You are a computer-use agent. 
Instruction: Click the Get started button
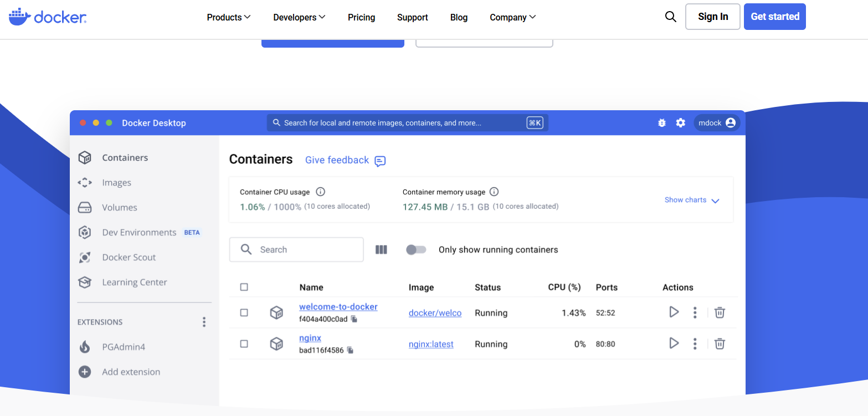(775, 17)
